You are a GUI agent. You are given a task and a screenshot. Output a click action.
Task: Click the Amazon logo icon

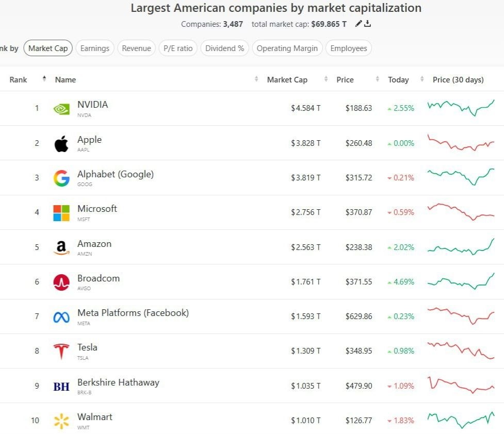61,248
